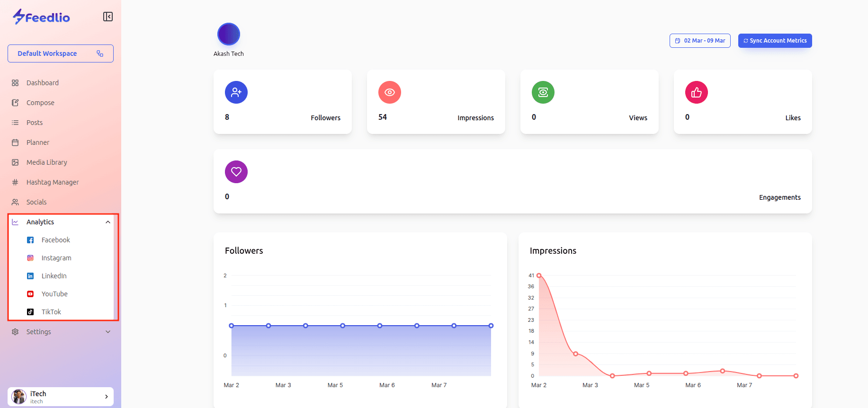Click the Akash Tech account avatar
The width and height of the screenshot is (868, 408).
(x=229, y=34)
